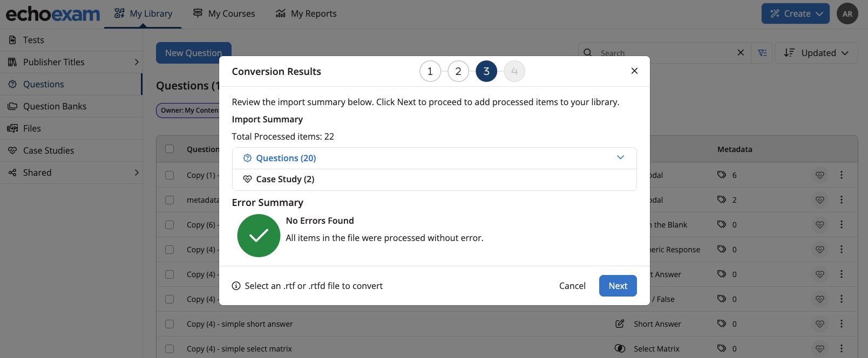868x358 pixels.
Task: Open Questions in the sidebar
Action: click(x=71, y=84)
